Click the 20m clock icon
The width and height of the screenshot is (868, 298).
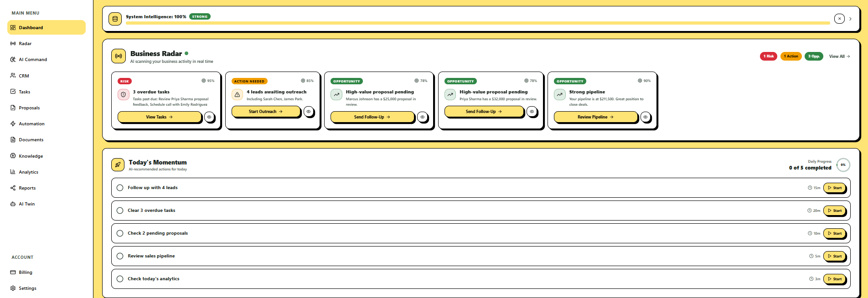point(809,211)
